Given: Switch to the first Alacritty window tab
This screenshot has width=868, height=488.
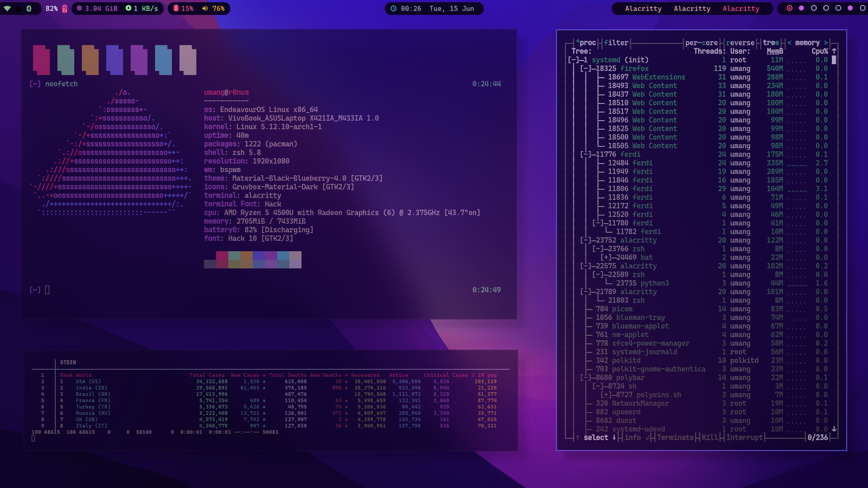Looking at the screenshot, I should tap(643, 9).
